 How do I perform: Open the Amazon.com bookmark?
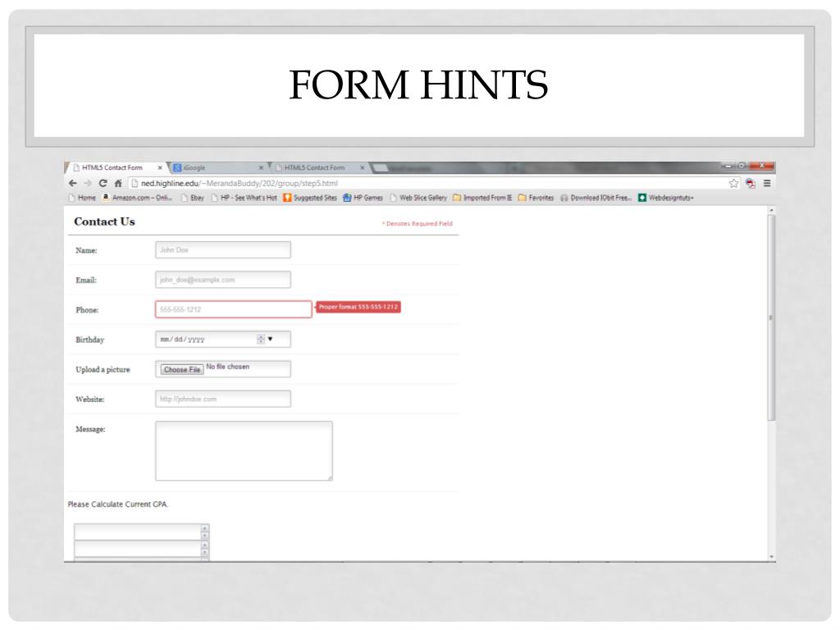click(x=138, y=198)
